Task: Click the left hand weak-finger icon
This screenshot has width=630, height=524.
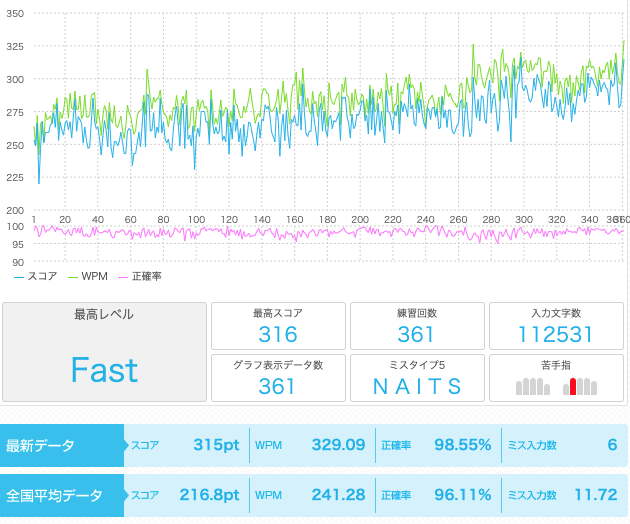Action: (x=533, y=387)
